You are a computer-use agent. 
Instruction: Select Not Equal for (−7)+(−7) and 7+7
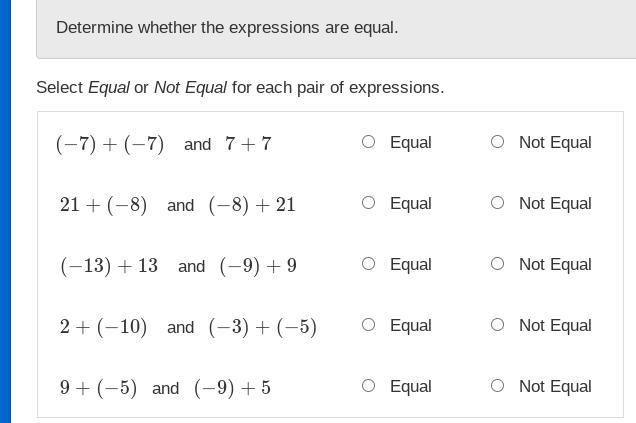point(497,142)
